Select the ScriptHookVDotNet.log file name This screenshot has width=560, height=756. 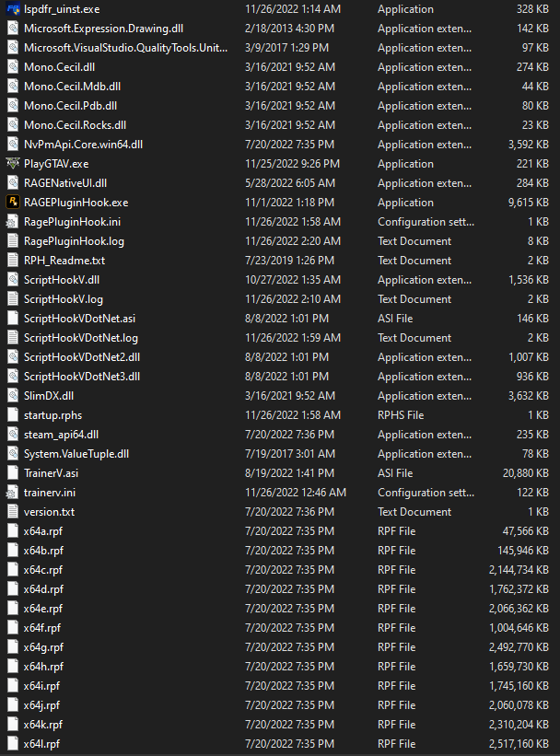81,338
